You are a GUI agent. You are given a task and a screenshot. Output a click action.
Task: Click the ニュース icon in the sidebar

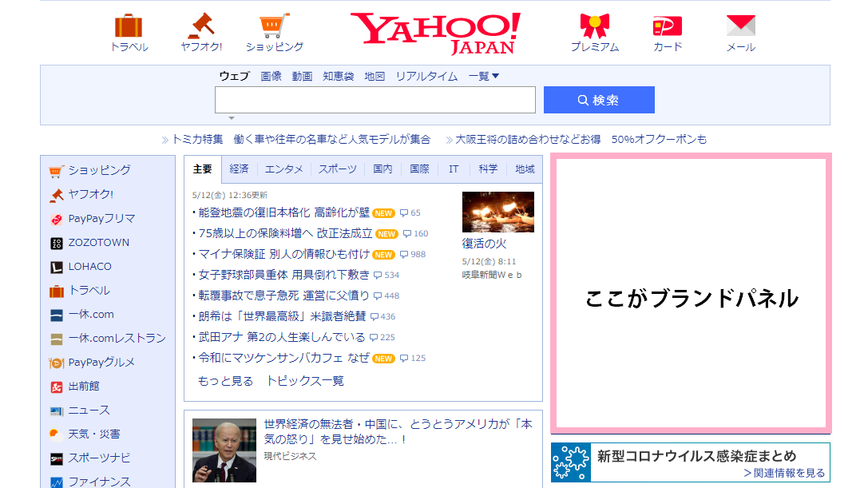pyautogui.click(x=57, y=411)
